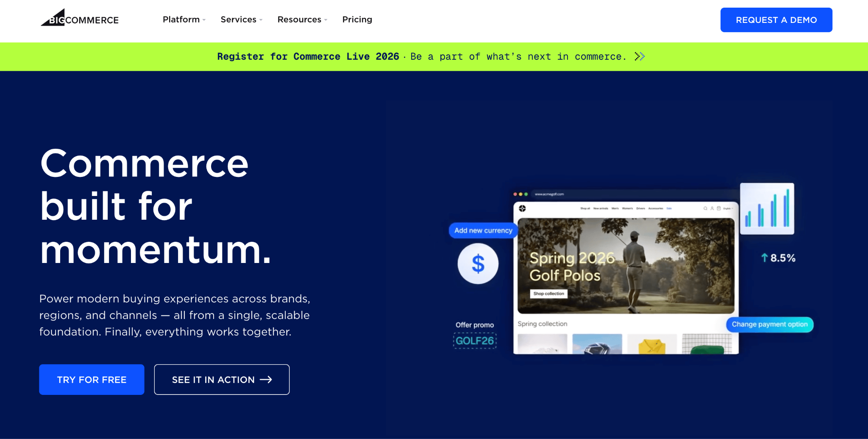Click the Add new currency badge
This screenshot has width=868, height=439.
483,230
